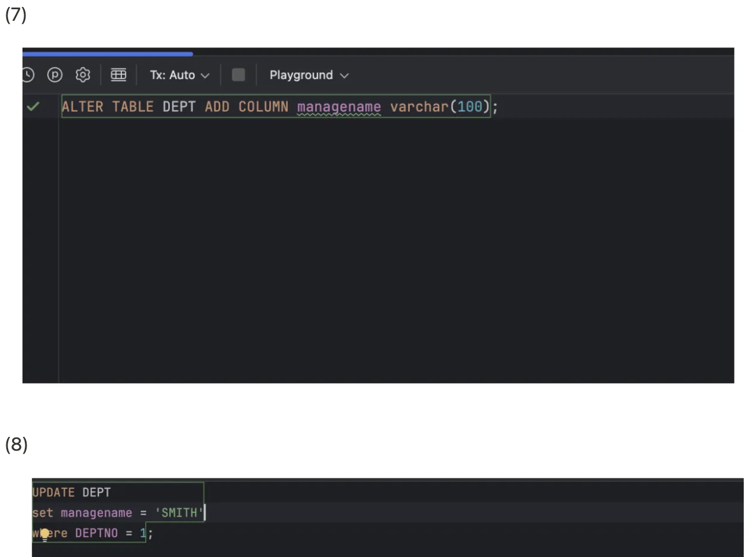Click the UPDATE keyword in second editor

tap(54, 492)
